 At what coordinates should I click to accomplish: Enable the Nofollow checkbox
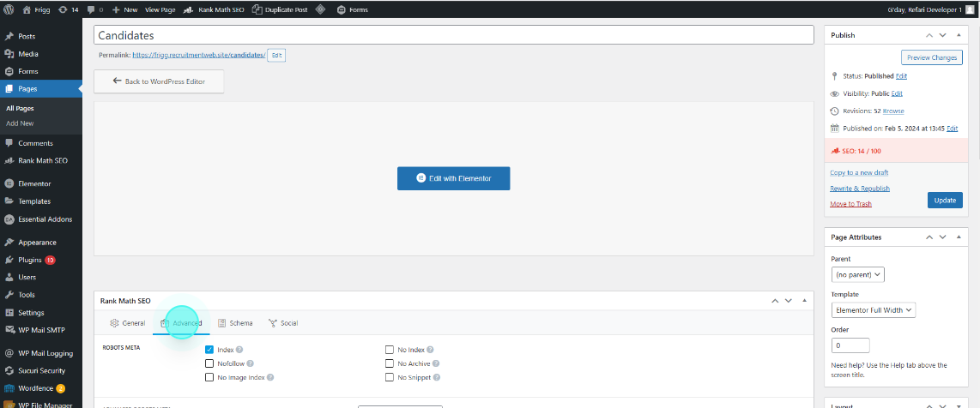[209, 363]
